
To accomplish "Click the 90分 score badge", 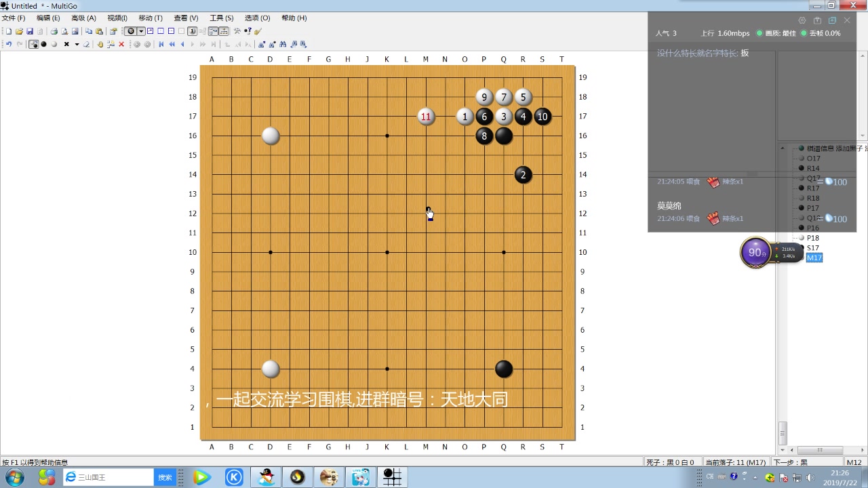I will tap(755, 253).
